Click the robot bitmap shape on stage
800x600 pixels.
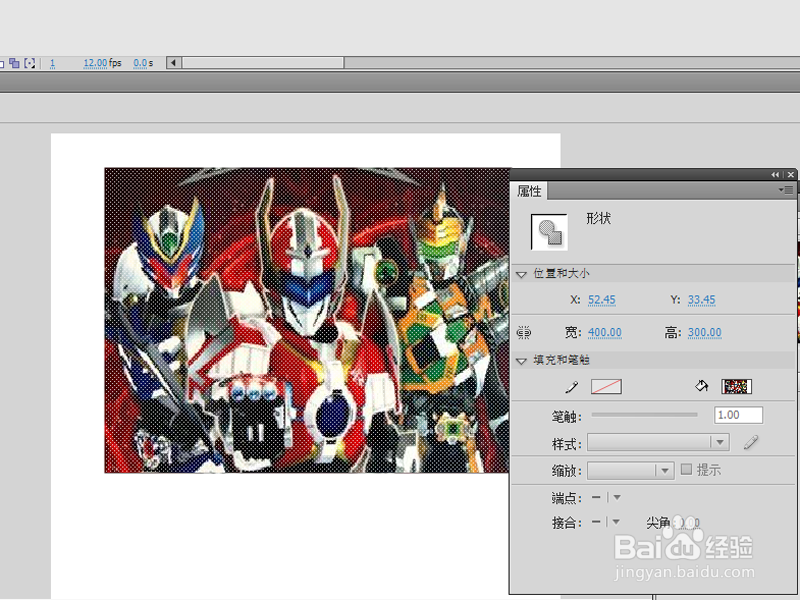pos(307,320)
